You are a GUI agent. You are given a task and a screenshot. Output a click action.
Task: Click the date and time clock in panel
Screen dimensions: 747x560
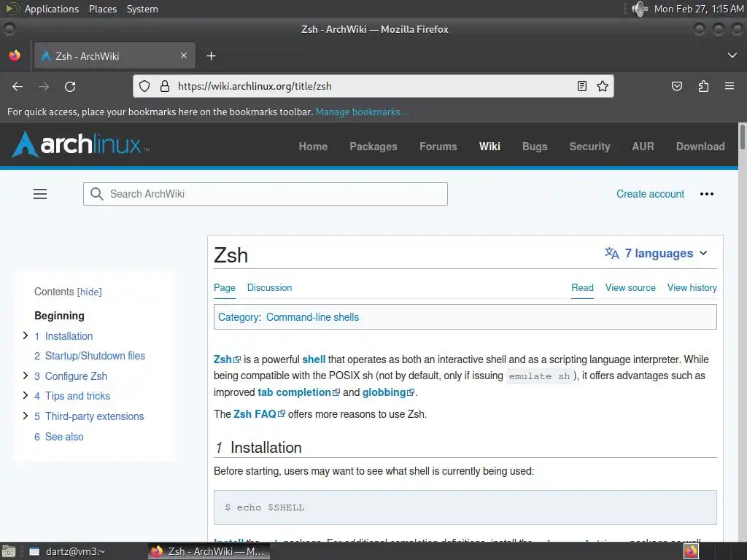[x=698, y=9]
